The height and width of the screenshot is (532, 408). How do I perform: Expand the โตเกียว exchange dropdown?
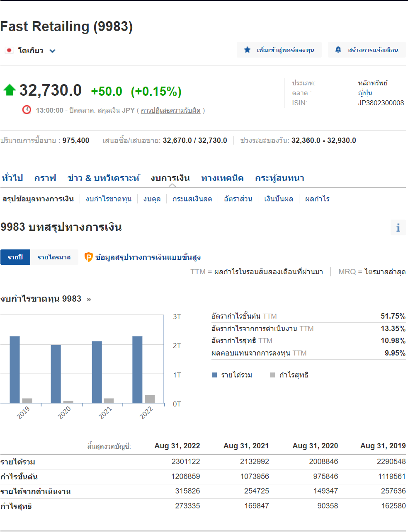pyautogui.click(x=52, y=51)
